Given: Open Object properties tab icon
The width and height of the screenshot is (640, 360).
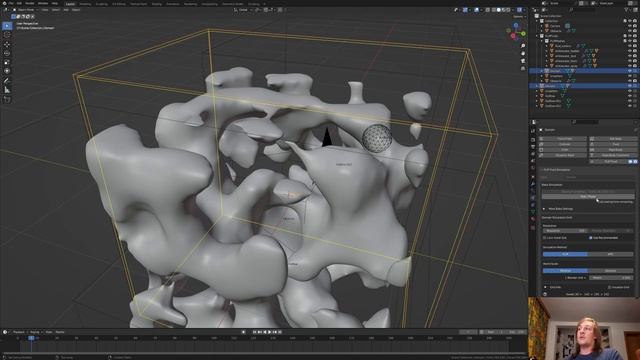Looking at the screenshot, I should point(533,177).
